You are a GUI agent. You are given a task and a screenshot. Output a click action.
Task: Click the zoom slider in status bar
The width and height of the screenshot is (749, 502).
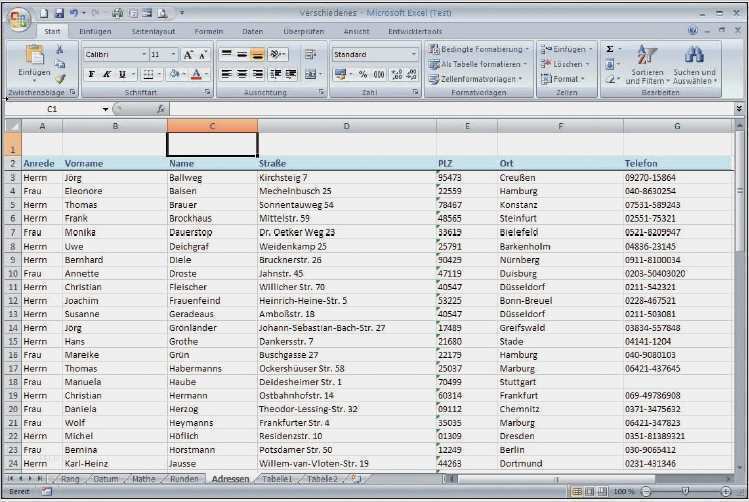click(x=684, y=492)
